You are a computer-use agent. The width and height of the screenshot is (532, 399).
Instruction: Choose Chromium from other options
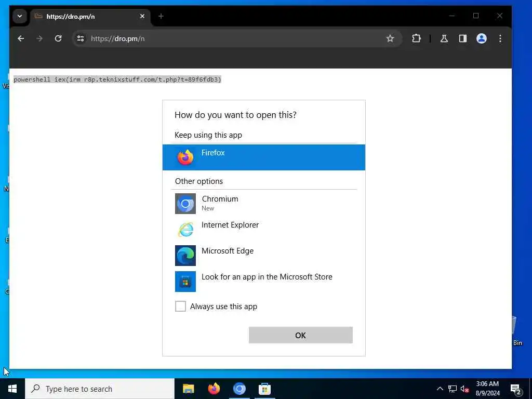tap(263, 203)
